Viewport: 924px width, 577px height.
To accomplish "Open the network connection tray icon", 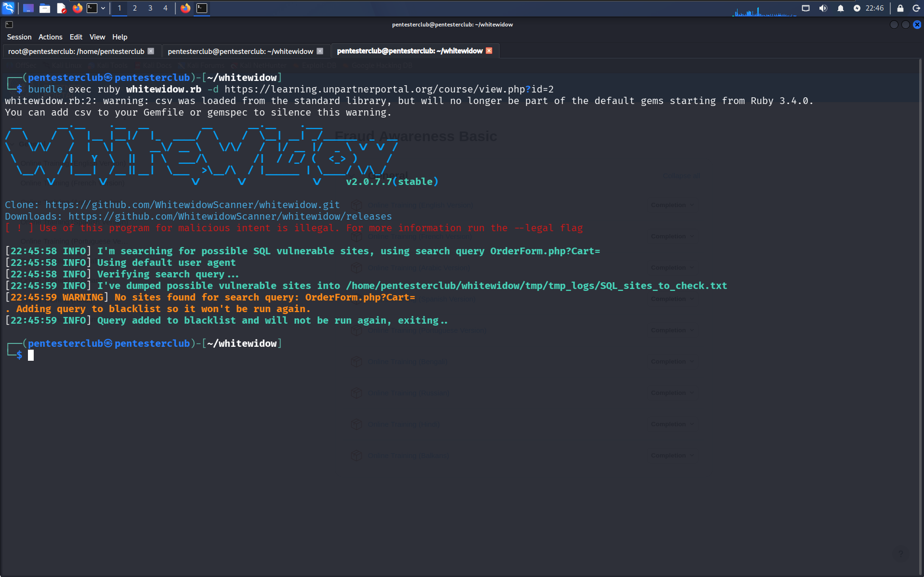I will (805, 8).
